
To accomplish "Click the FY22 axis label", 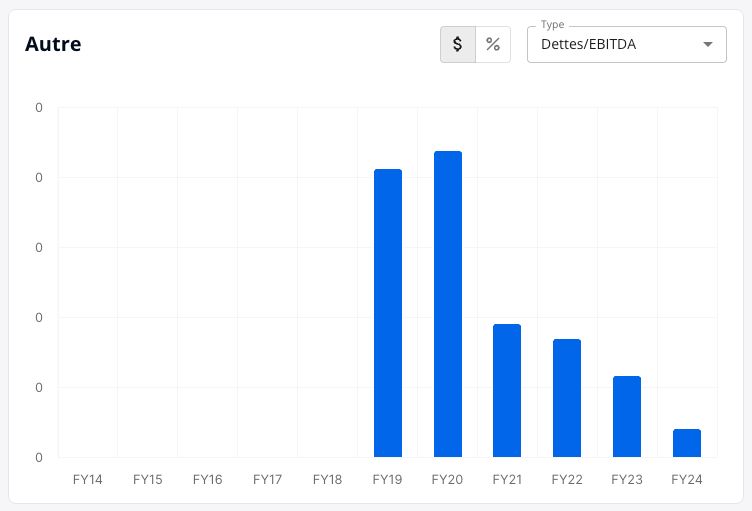I will (567, 479).
